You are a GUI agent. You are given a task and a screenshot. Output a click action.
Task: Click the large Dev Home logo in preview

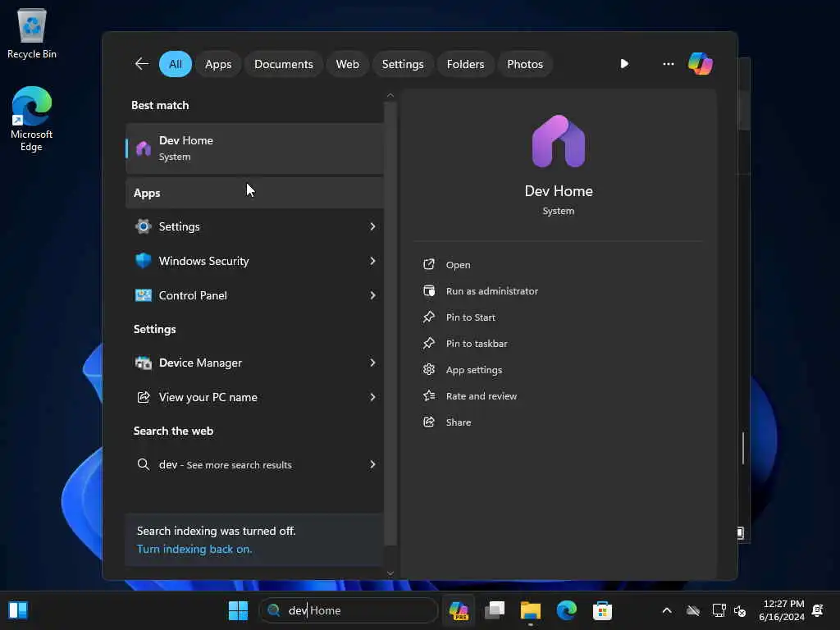click(558, 141)
